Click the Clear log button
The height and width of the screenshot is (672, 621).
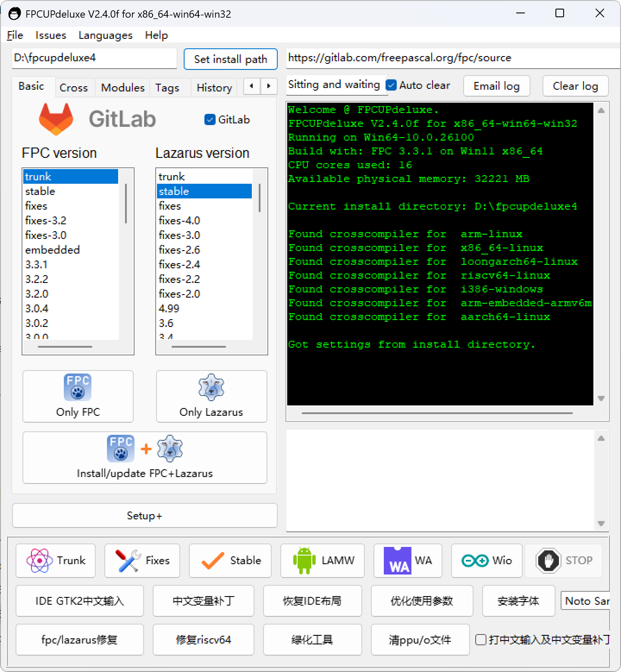(x=575, y=86)
